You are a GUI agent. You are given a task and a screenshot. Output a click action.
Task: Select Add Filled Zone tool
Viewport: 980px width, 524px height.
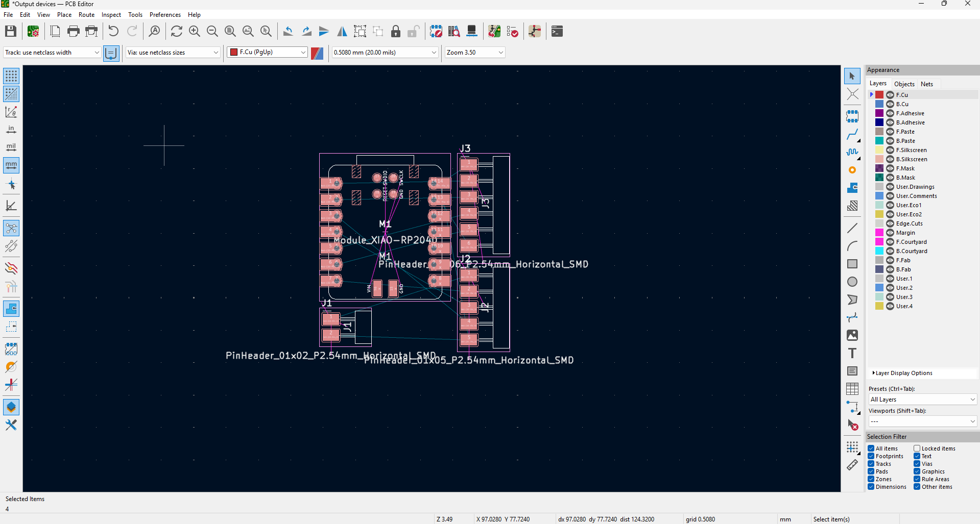click(x=852, y=188)
